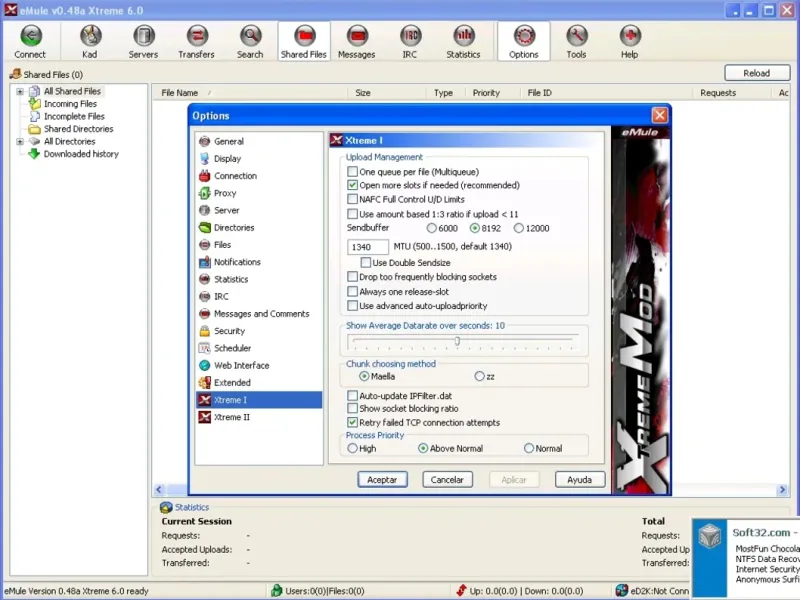Click the Security lock icon
The width and height of the screenshot is (800, 600).
(x=205, y=331)
